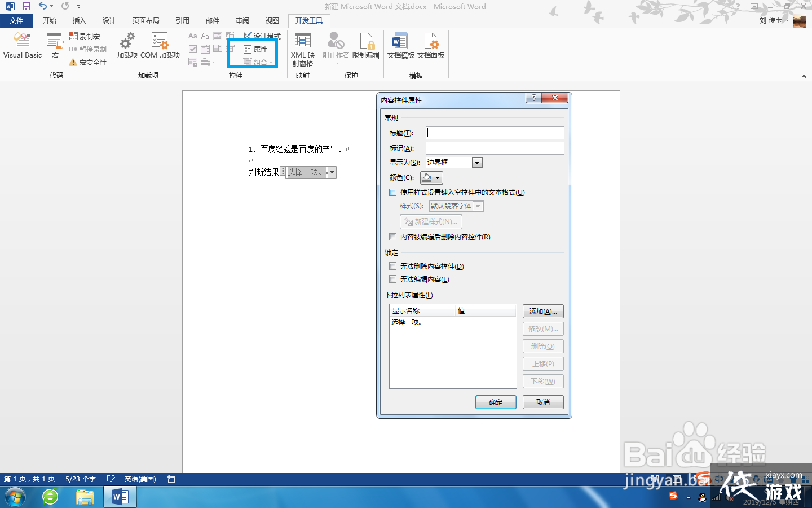This screenshot has width=812, height=508.
Task: Open the Macros (宏) list
Action: 55,45
